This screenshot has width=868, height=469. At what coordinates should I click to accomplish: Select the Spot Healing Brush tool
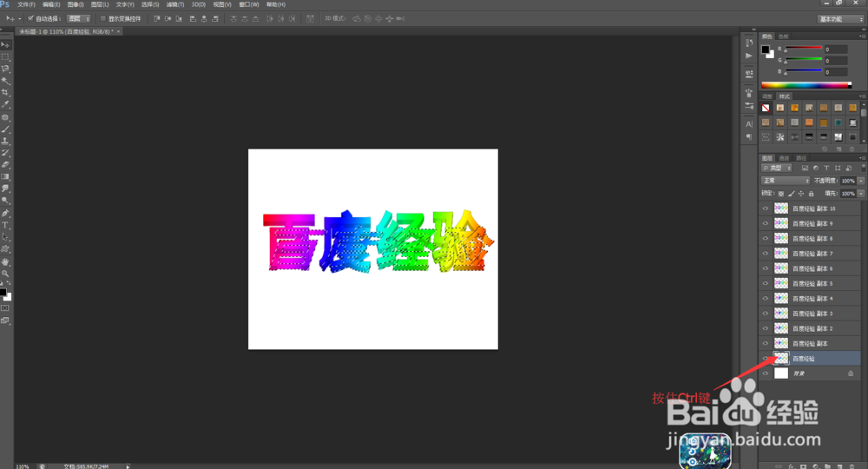(5, 117)
